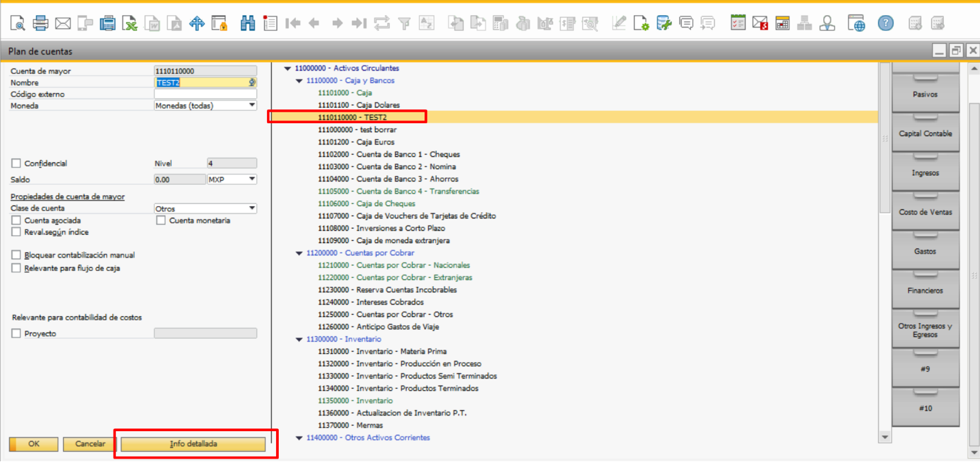980x462 pixels.
Task: Click the Refresh loop arrows icon
Action: coord(381,23)
